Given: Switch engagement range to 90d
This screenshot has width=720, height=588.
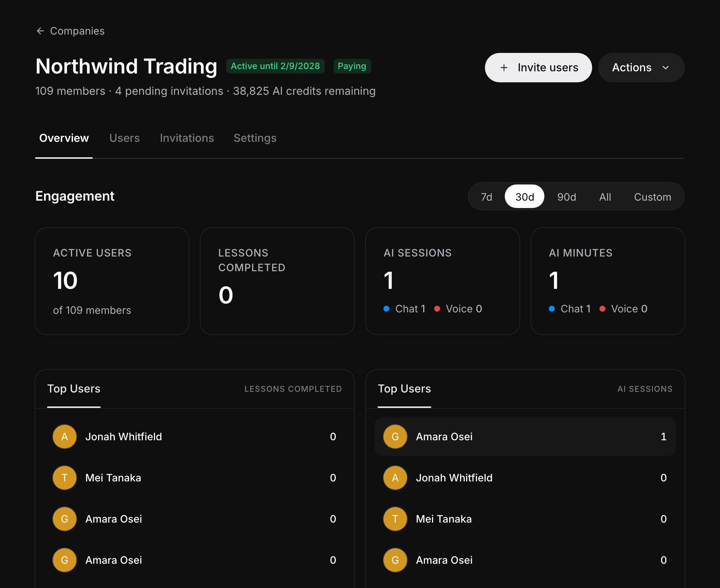Looking at the screenshot, I should [x=566, y=197].
